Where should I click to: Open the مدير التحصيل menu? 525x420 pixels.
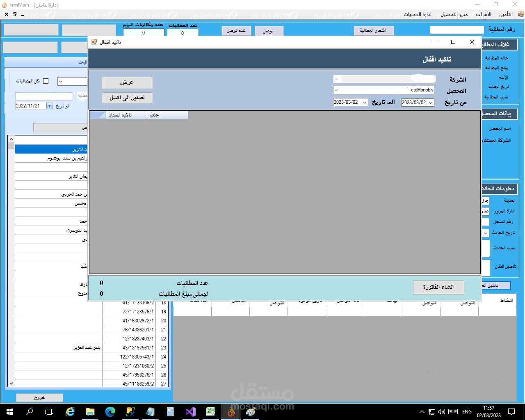coord(454,14)
